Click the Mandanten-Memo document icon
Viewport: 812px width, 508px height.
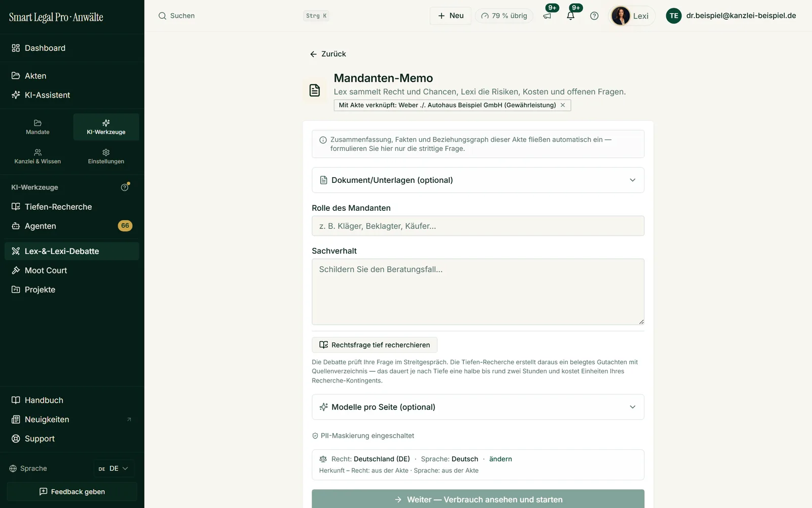pos(315,90)
